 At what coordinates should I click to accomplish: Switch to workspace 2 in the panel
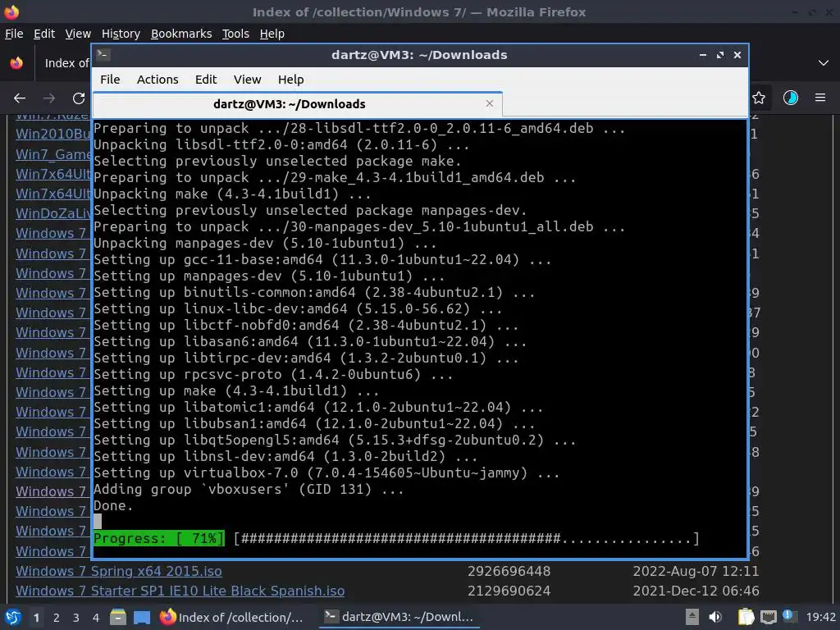[x=57, y=618]
